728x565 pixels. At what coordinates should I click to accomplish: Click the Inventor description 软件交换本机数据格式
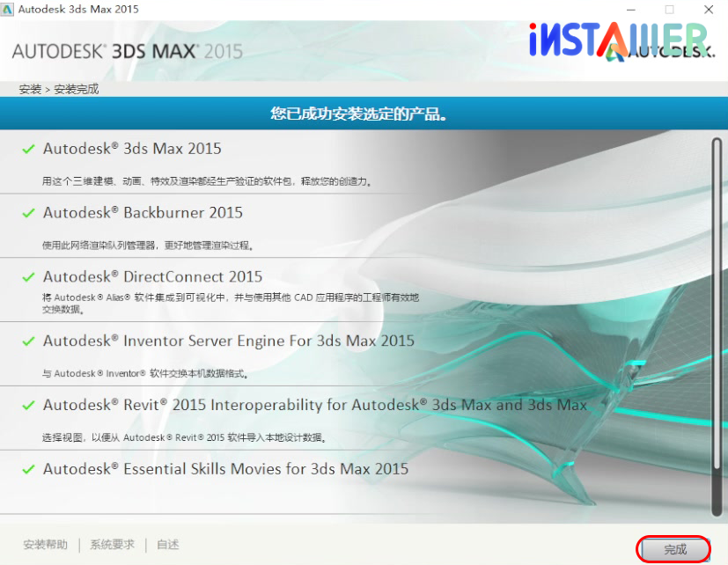coord(145,373)
